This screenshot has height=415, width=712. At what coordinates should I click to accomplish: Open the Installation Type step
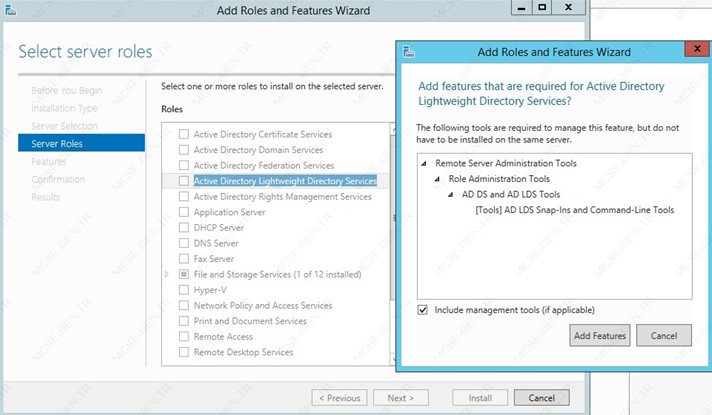click(64, 108)
